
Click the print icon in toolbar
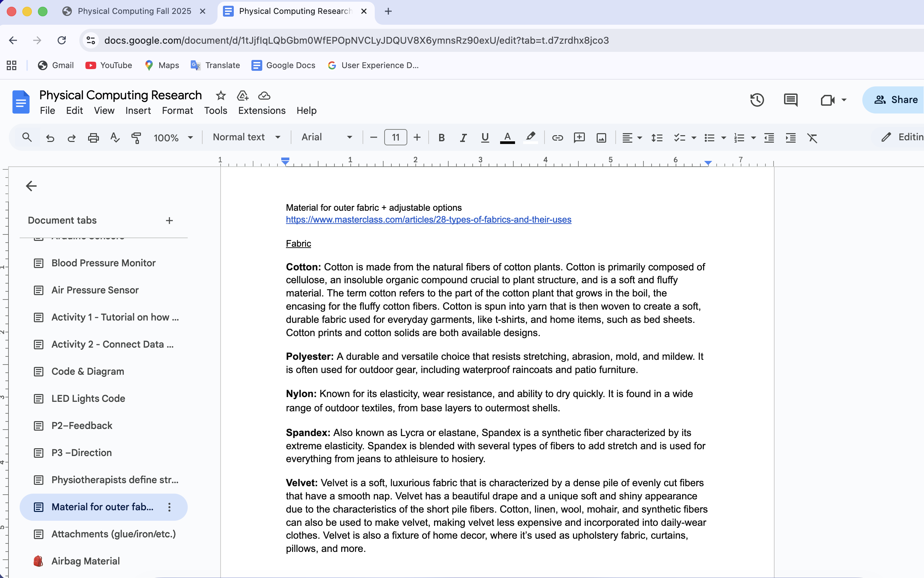(93, 138)
